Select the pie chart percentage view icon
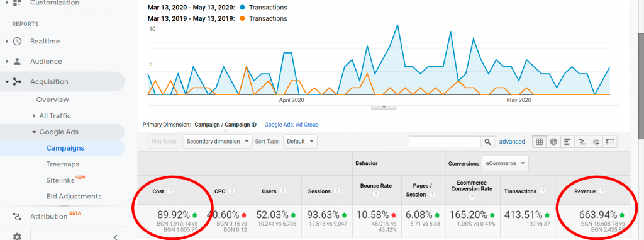 pos(553,142)
